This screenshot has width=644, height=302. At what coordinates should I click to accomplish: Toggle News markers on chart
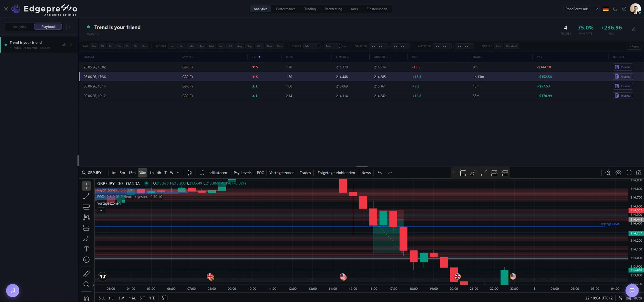[366, 173]
